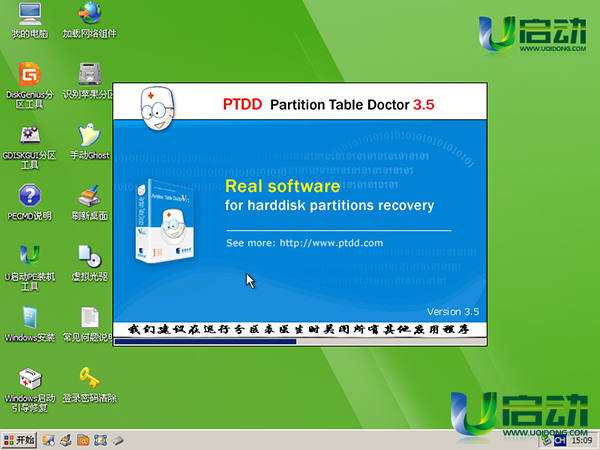Click the 15:09 system clock
The image size is (600, 450).
tap(582, 441)
